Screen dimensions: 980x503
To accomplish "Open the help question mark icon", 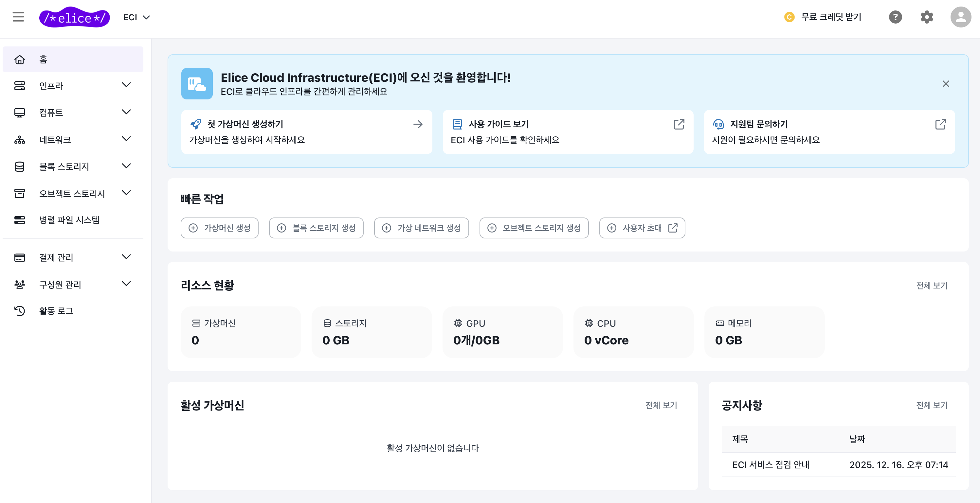I will pyautogui.click(x=895, y=17).
